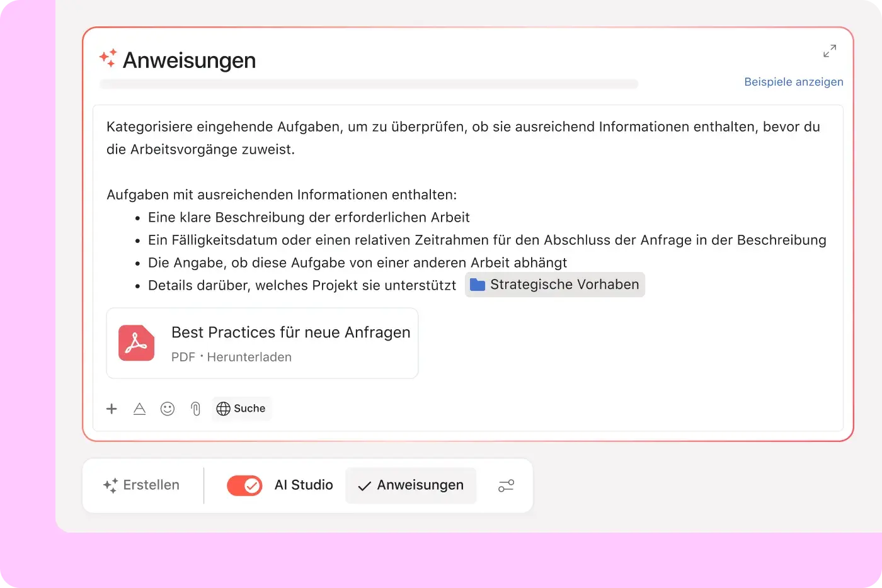Image resolution: width=882 pixels, height=588 pixels.
Task: Click the Erstellen button
Action: click(x=141, y=485)
